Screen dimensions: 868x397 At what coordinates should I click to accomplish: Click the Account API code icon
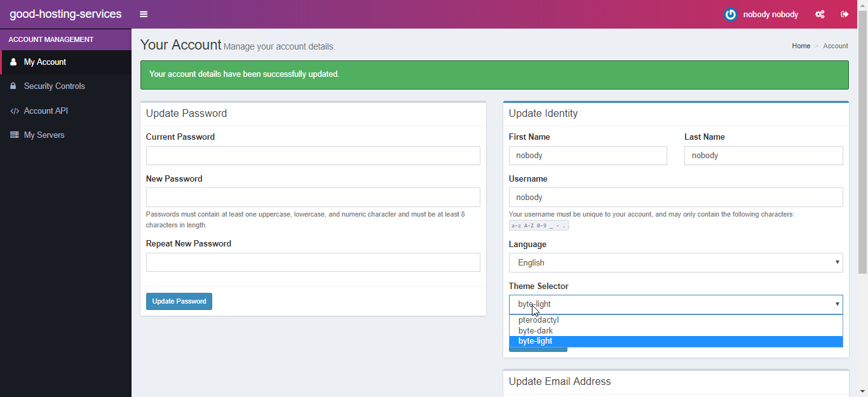pyautogui.click(x=15, y=111)
